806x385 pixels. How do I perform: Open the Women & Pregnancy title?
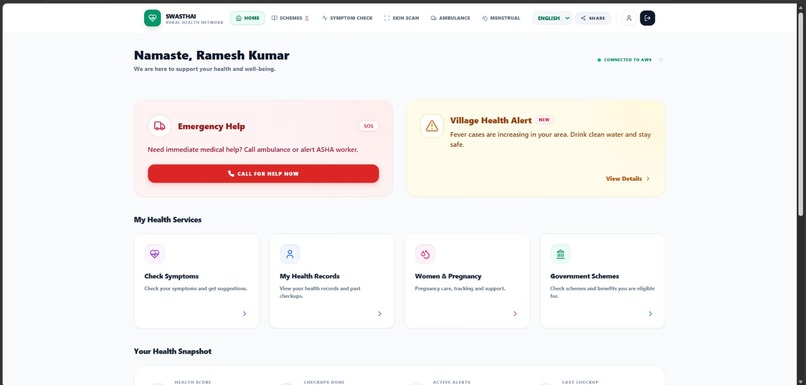pos(448,276)
